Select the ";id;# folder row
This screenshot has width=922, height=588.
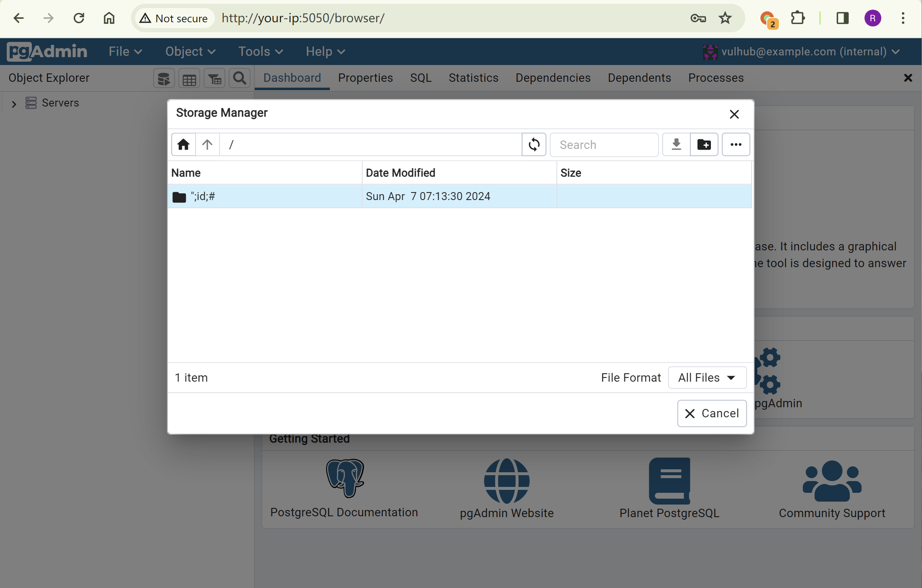(x=264, y=196)
